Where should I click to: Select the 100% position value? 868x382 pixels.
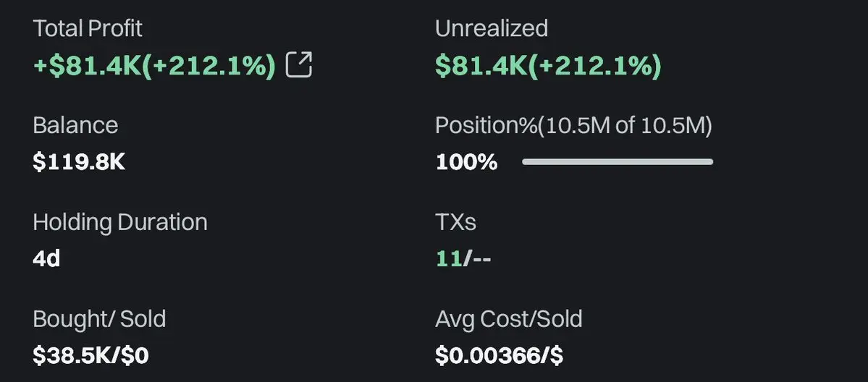pyautogui.click(x=467, y=162)
